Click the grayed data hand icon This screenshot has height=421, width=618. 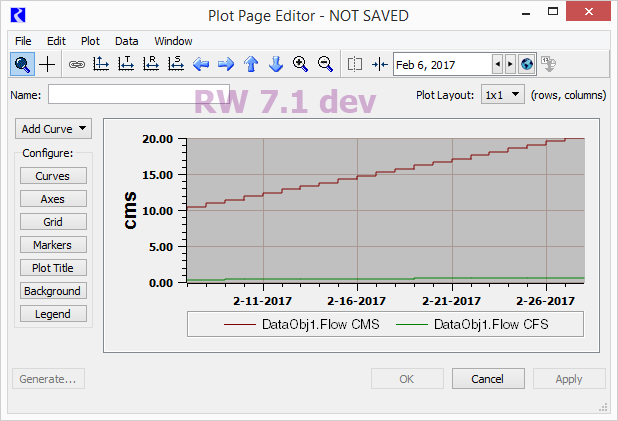pos(548,64)
